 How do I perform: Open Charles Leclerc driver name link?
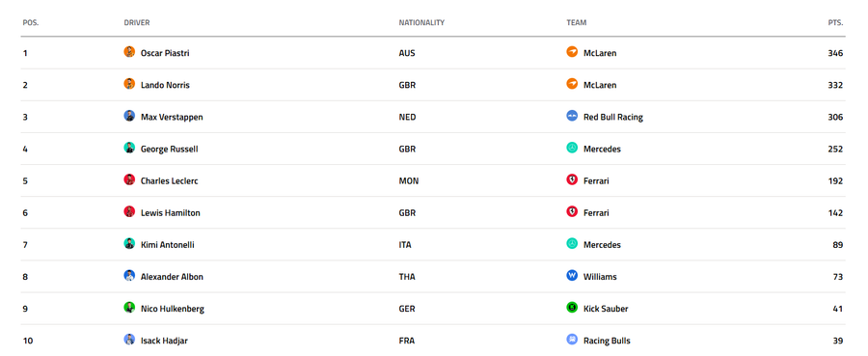(169, 181)
